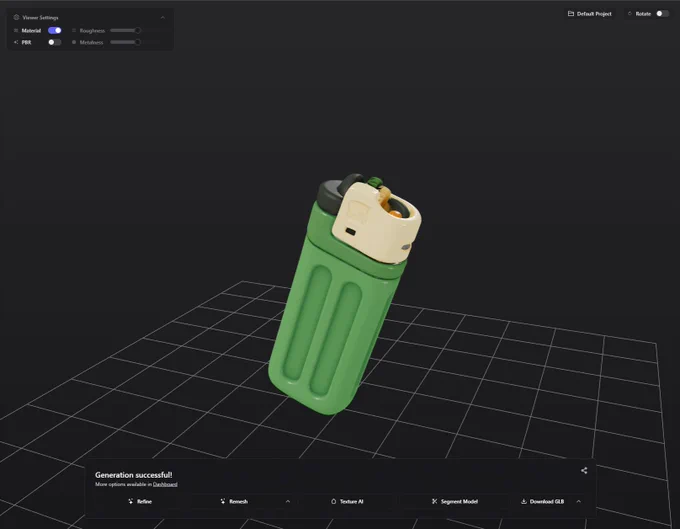
Task: Click the "Viewer Settings" panel title
Action: tap(40, 17)
